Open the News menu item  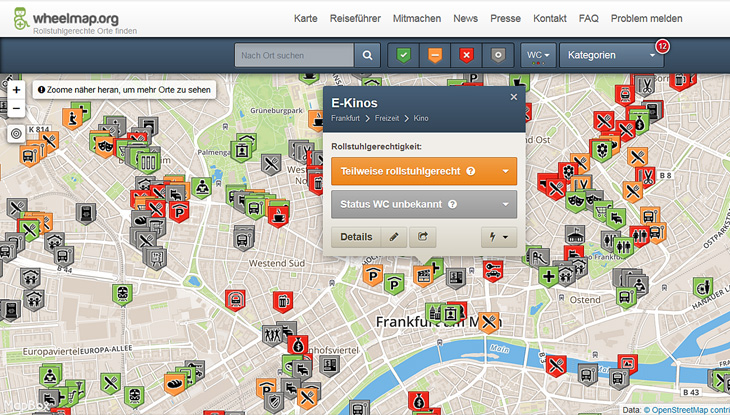466,19
